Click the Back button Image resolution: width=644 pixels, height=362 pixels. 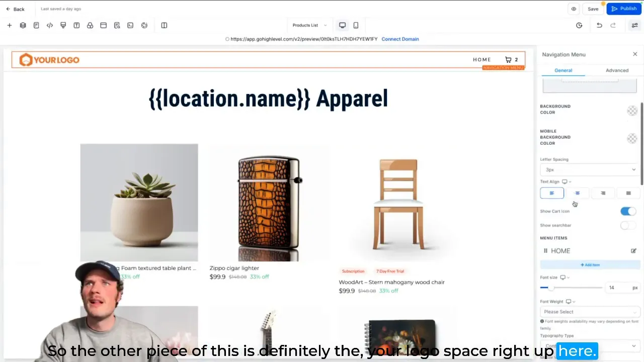[15, 9]
